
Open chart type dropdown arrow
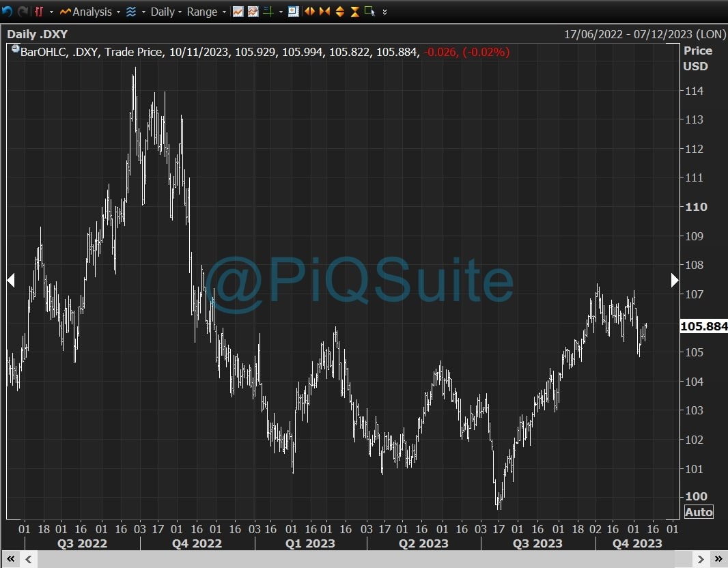[x=51, y=12]
